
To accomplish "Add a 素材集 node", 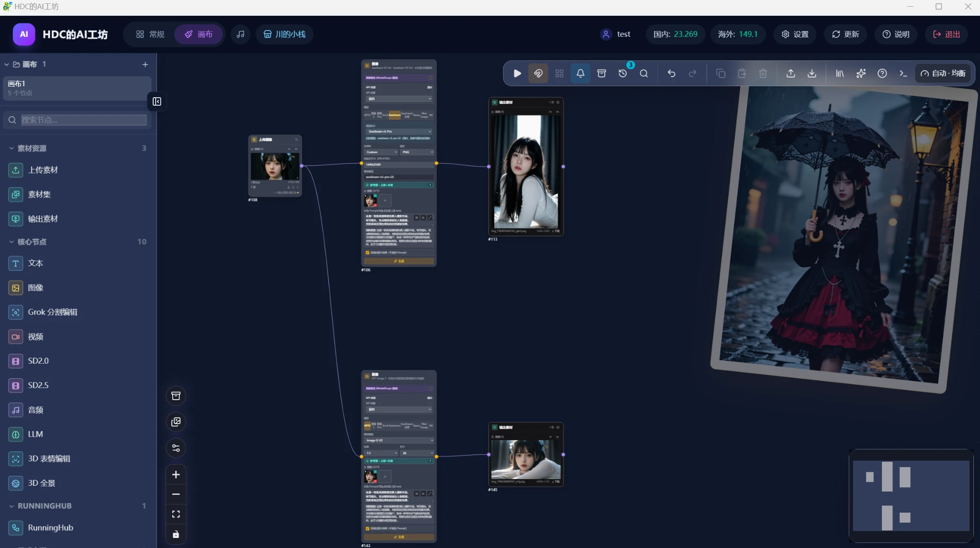I will pos(77,195).
